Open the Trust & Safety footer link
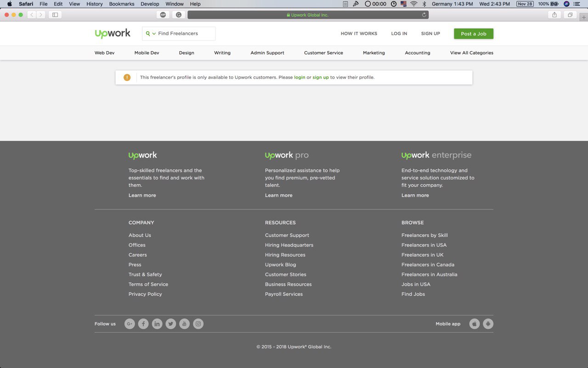The width and height of the screenshot is (588, 368). 145,275
